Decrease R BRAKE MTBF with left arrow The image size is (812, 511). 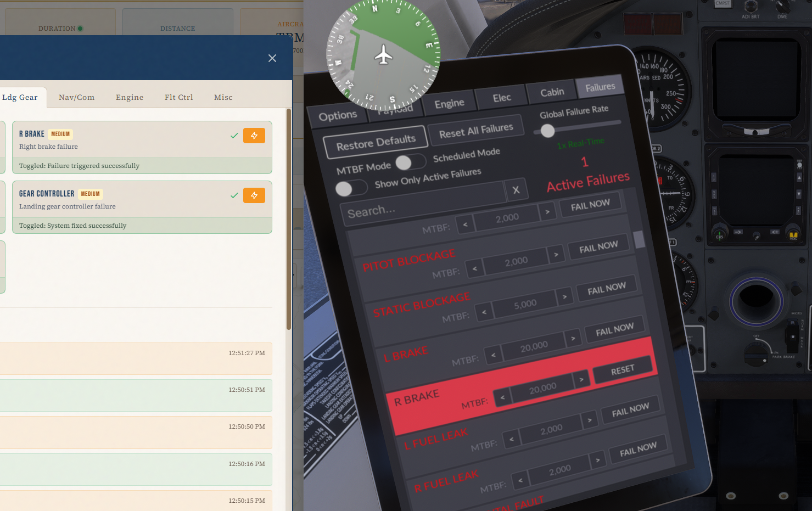pos(502,397)
